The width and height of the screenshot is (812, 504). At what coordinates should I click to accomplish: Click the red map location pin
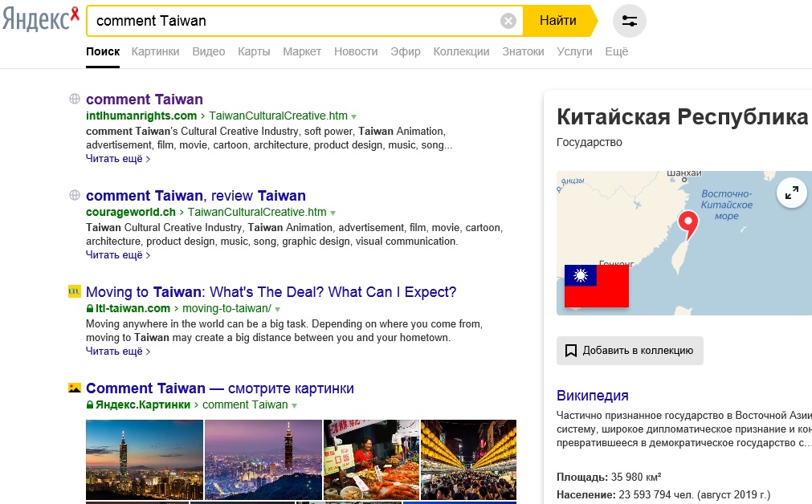pos(688,225)
